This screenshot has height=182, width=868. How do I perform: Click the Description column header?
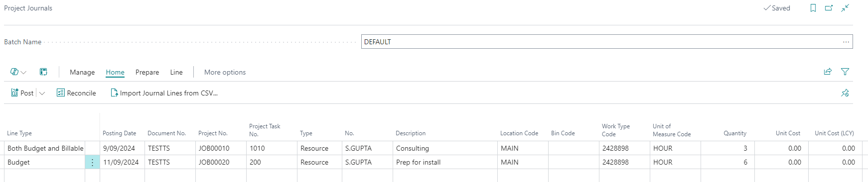(x=411, y=133)
